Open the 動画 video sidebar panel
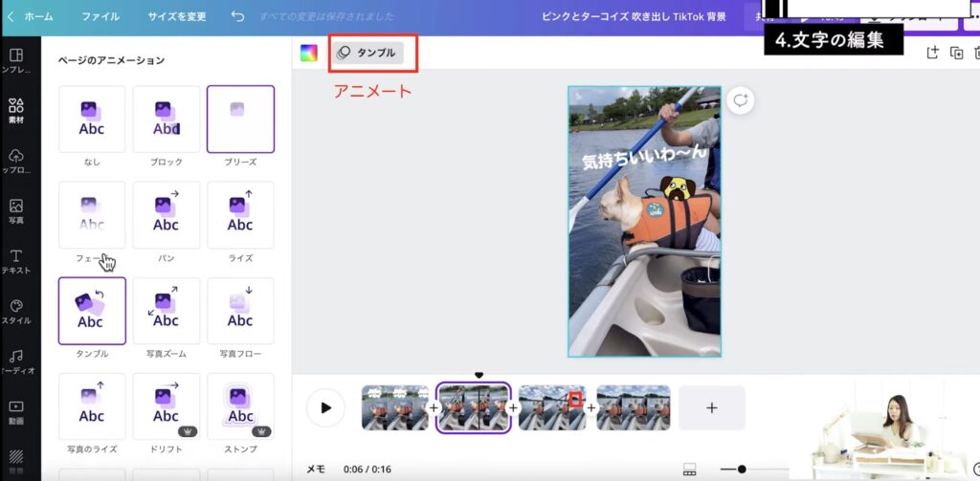980x481 pixels. [16, 411]
